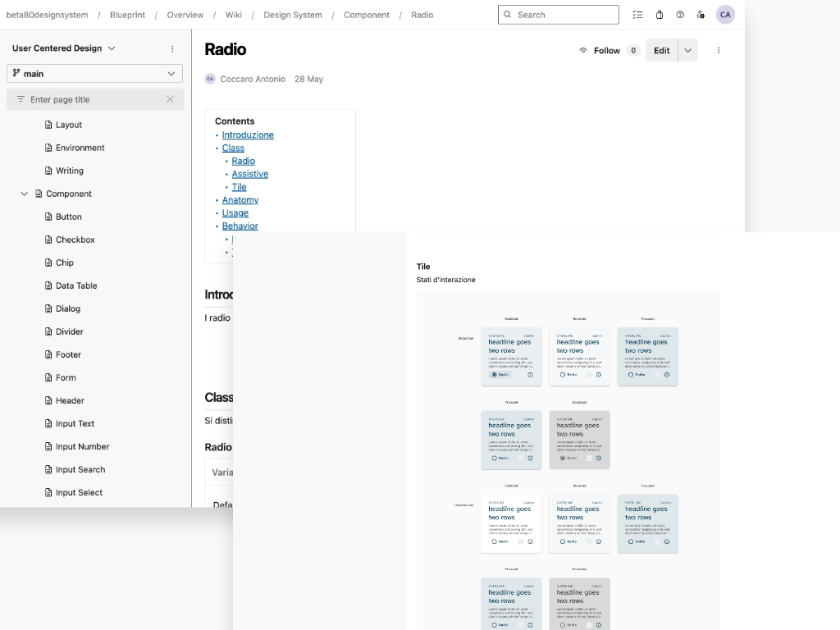This screenshot has height=630, width=840.
Task: Go to Blueprint breadcrumb
Action: [x=127, y=15]
